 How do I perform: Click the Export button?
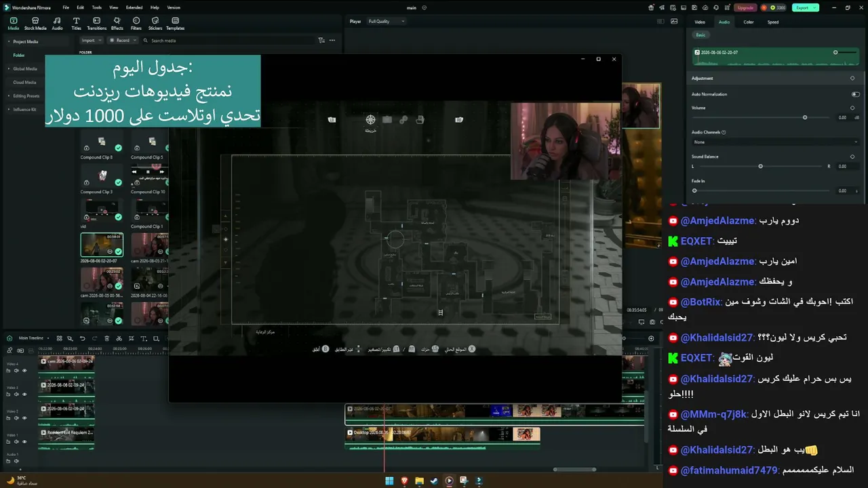[806, 7]
